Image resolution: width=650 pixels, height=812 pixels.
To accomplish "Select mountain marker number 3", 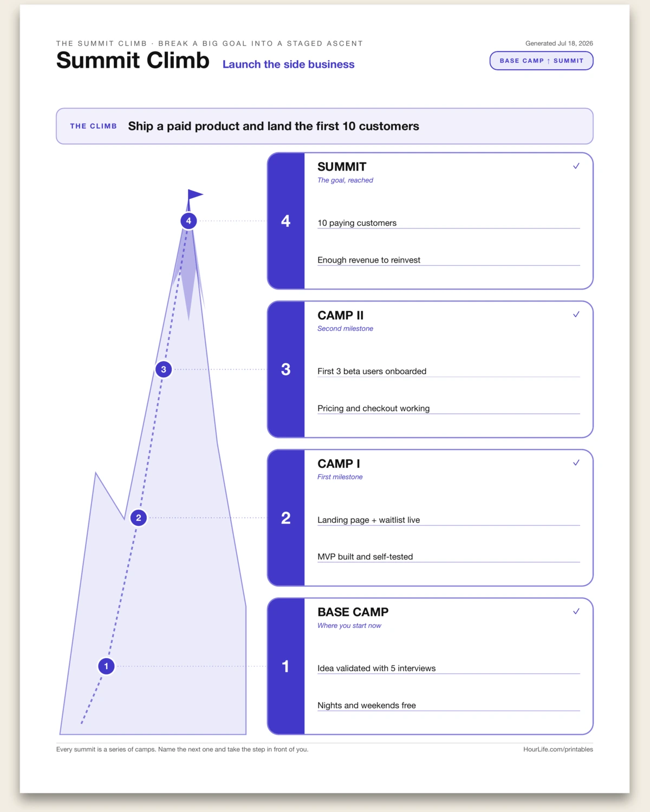I will (164, 369).
